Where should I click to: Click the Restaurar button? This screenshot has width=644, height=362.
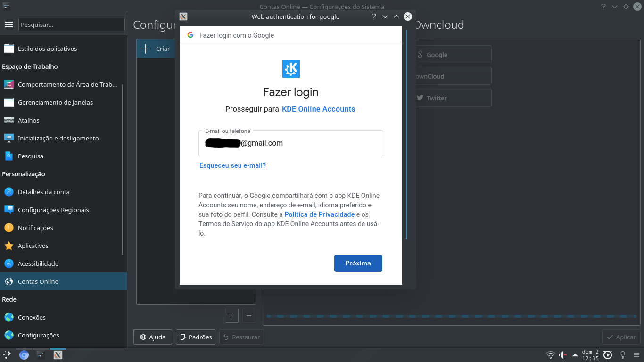[x=241, y=337]
